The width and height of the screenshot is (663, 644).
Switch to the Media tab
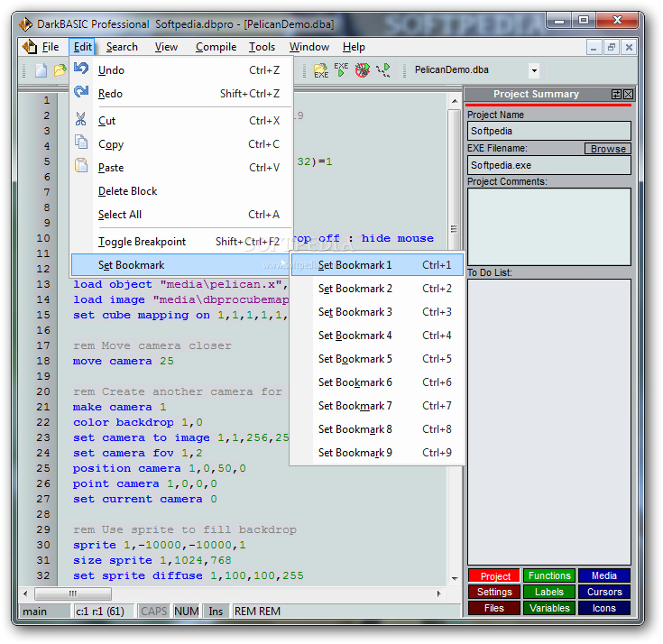tap(604, 576)
